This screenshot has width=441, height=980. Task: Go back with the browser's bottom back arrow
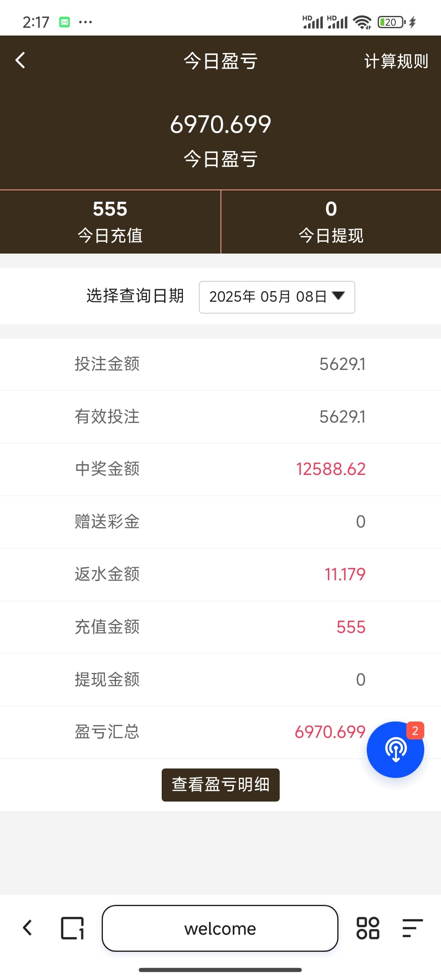pos(27,928)
